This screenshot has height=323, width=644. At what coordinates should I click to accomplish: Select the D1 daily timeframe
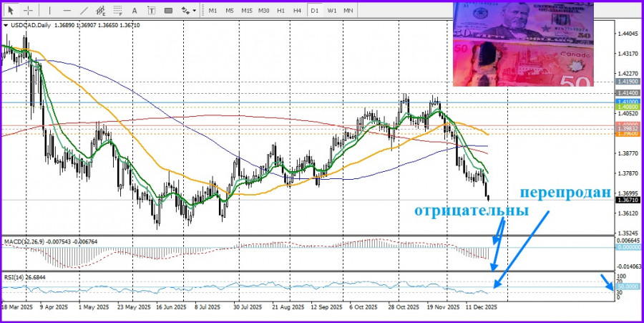point(315,11)
